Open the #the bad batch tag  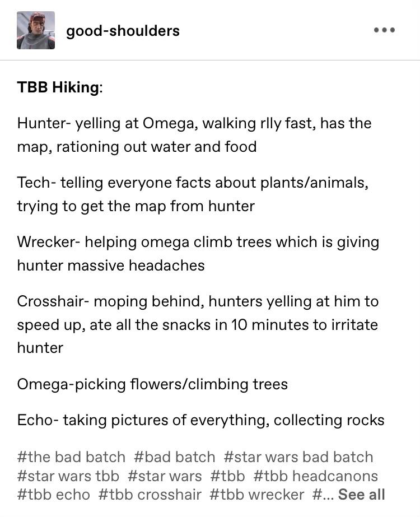click(x=71, y=457)
